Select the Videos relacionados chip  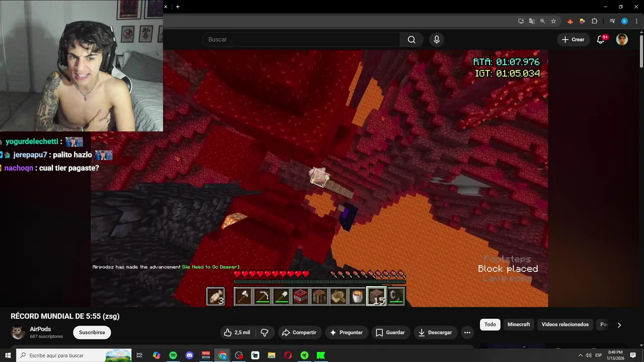point(565,324)
